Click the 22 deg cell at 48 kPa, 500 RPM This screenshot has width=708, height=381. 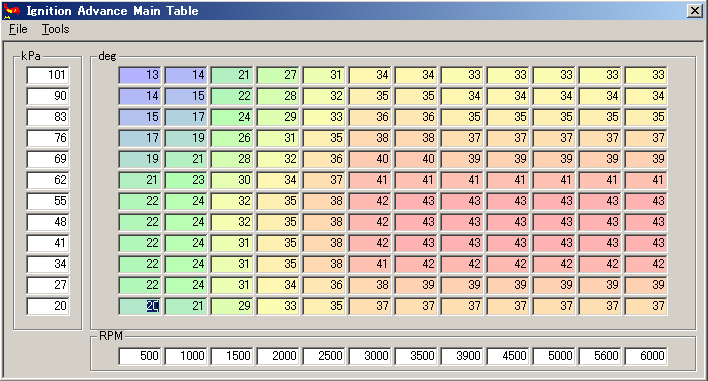140,222
